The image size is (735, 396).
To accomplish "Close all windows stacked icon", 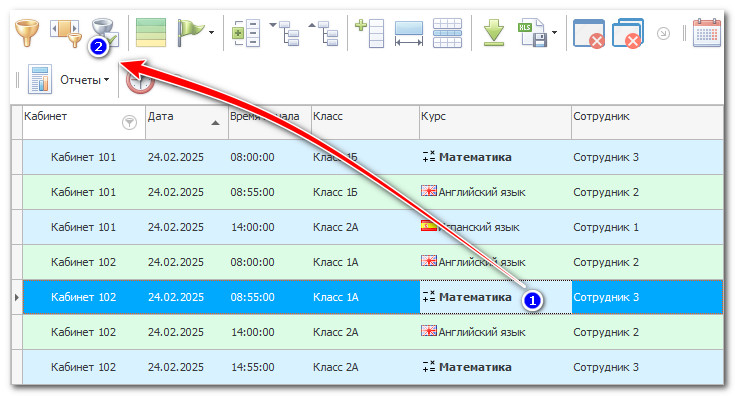I will (x=628, y=33).
